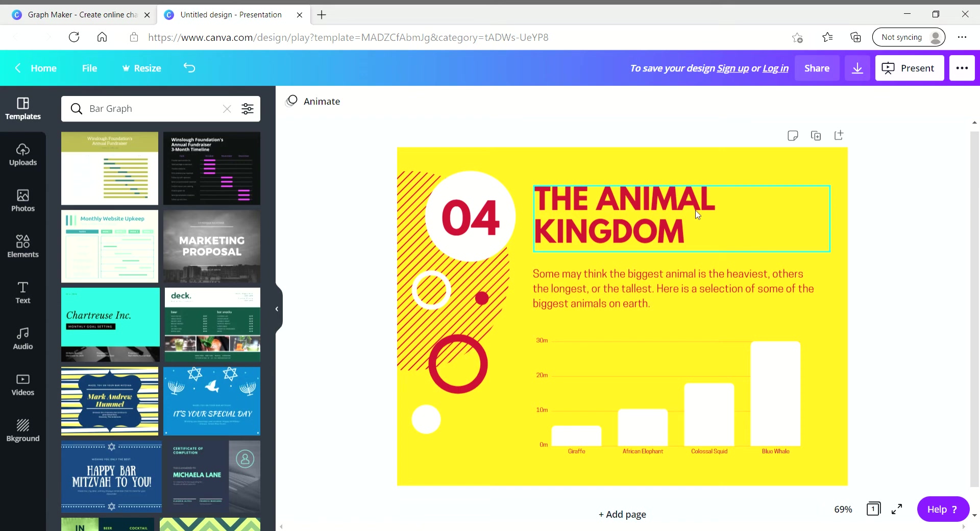Go back to Home
980x531 pixels.
click(x=36, y=68)
